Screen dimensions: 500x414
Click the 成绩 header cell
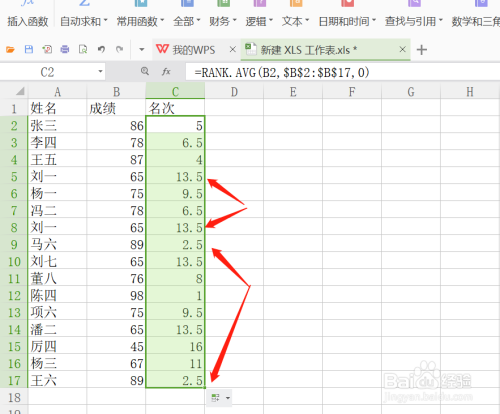pyautogui.click(x=116, y=108)
